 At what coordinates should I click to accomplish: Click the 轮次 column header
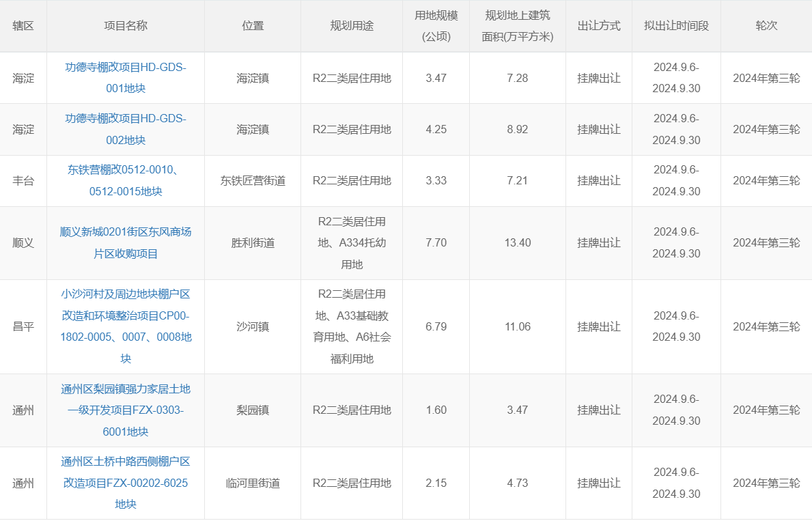pos(766,25)
